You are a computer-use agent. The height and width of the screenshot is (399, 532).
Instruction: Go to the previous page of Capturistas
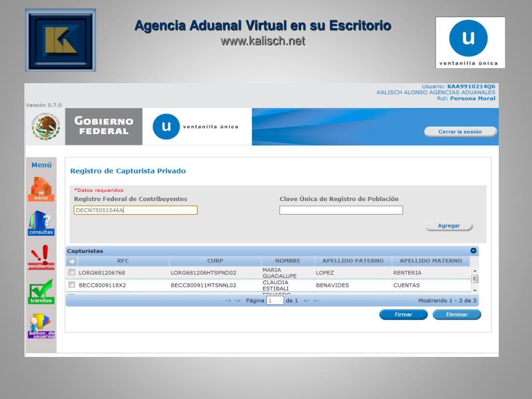pos(237,301)
